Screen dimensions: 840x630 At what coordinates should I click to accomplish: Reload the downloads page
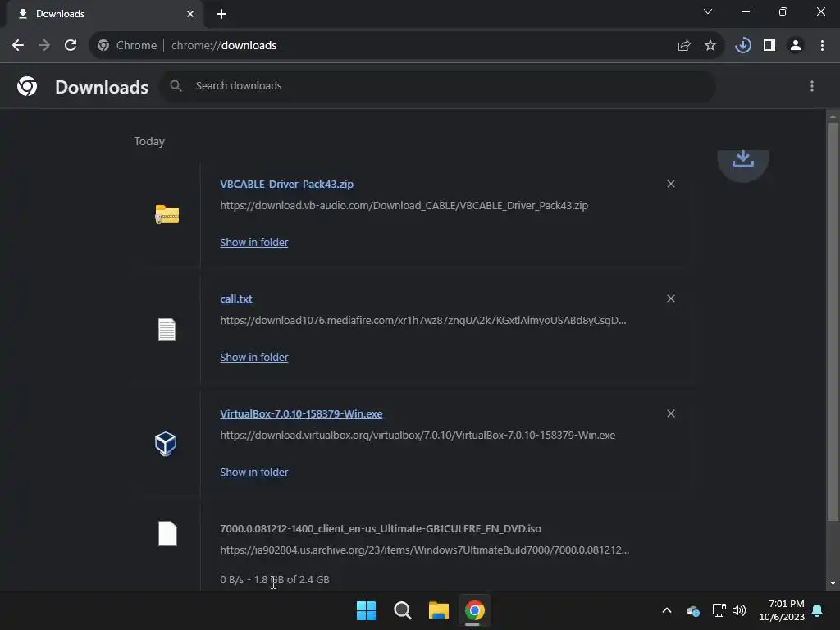click(x=71, y=46)
